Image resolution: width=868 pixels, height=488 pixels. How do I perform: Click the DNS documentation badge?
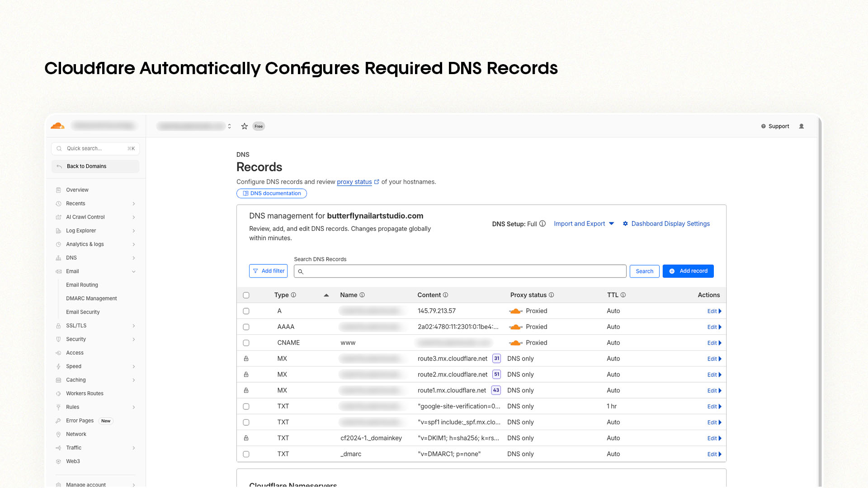271,193
